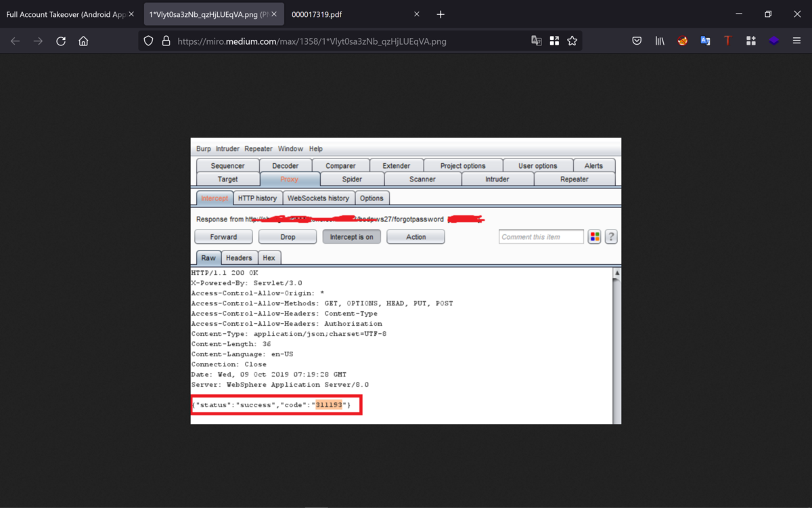The image size is (812, 508).
Task: Click the Comment this item field
Action: (541, 237)
